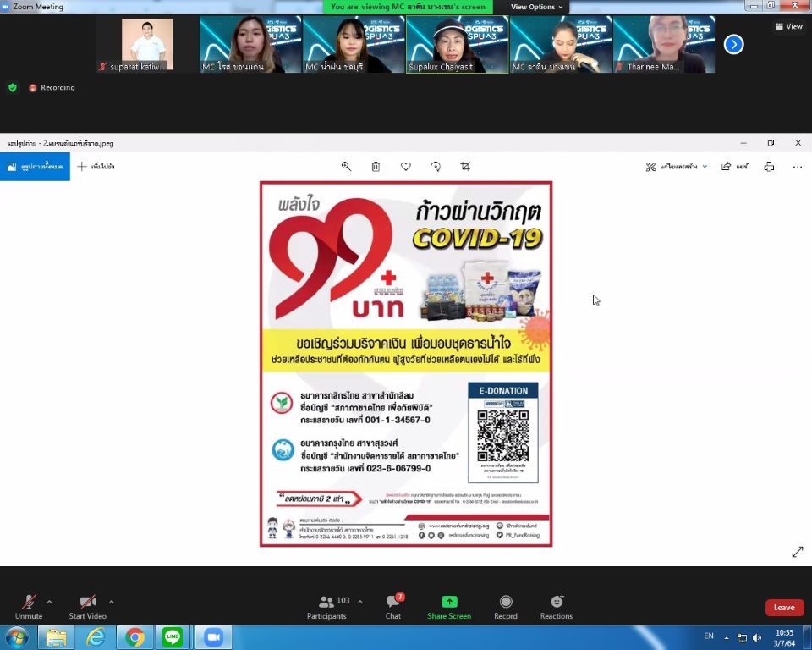
Task: Open the Chat panel
Action: [x=393, y=607]
